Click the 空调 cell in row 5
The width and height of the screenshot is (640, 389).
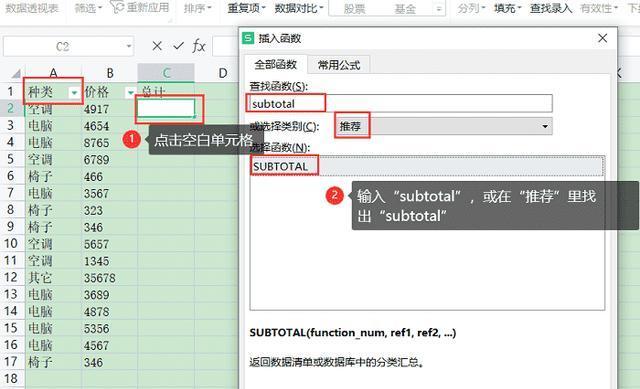53,159
